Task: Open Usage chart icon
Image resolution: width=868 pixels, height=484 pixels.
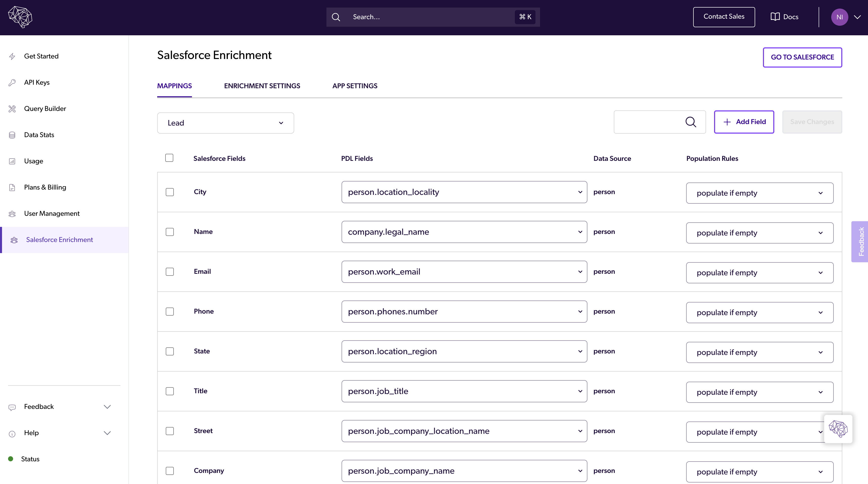Action: pyautogui.click(x=12, y=161)
